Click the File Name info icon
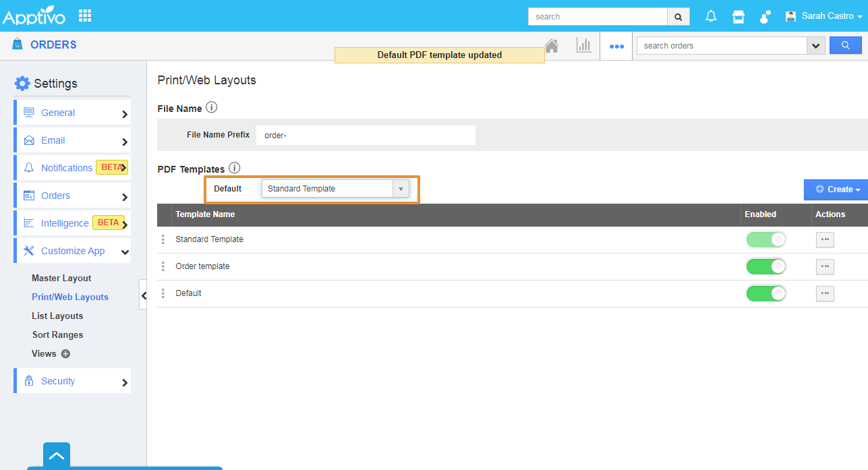This screenshot has height=470, width=868. (212, 108)
